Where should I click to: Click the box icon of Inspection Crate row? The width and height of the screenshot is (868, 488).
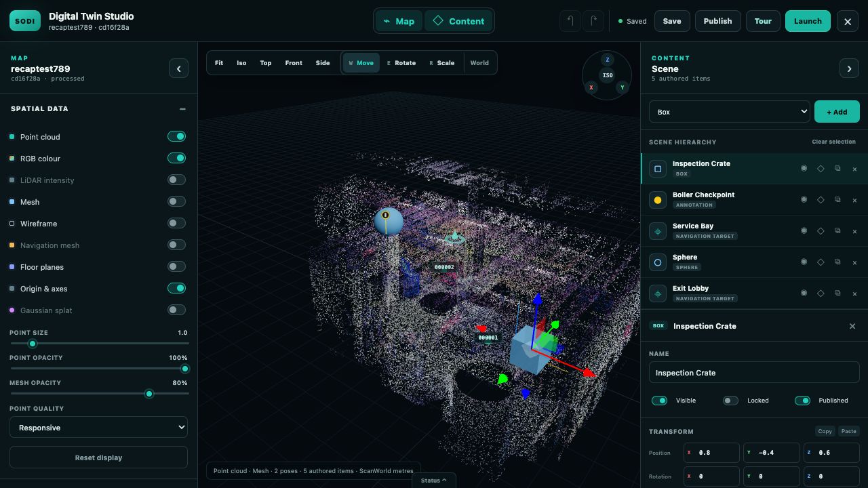click(x=658, y=169)
